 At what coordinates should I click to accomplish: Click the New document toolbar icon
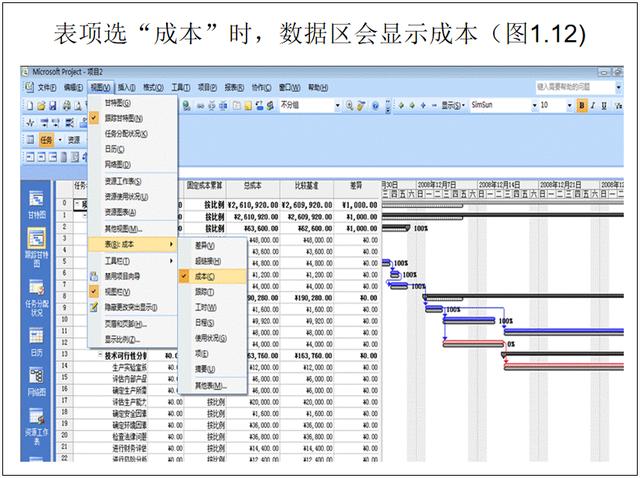[x=30, y=106]
